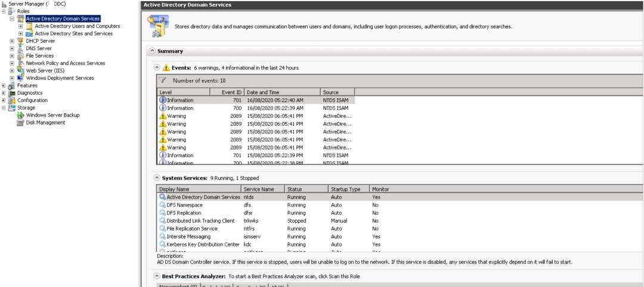Expand the DHCP Server node
This screenshot has width=644, height=287.
click(x=12, y=41)
